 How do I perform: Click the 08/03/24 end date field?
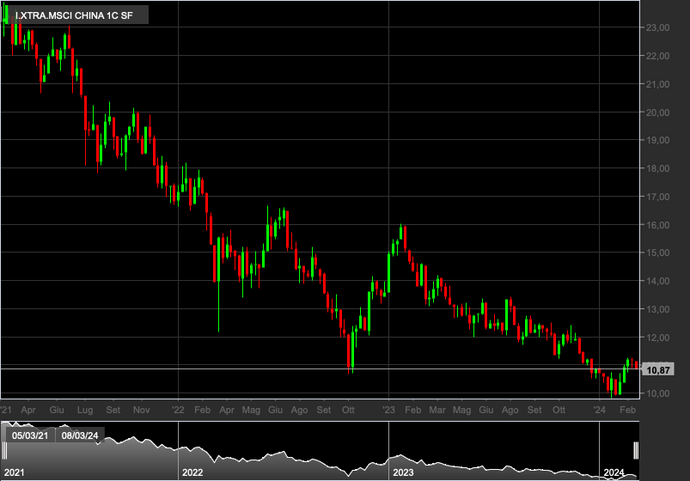coord(79,435)
